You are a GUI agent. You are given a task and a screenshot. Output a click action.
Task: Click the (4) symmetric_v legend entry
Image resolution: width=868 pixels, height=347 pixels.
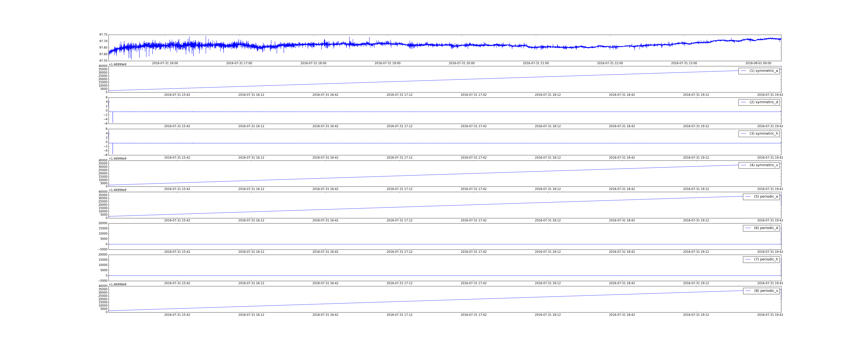tap(759, 165)
